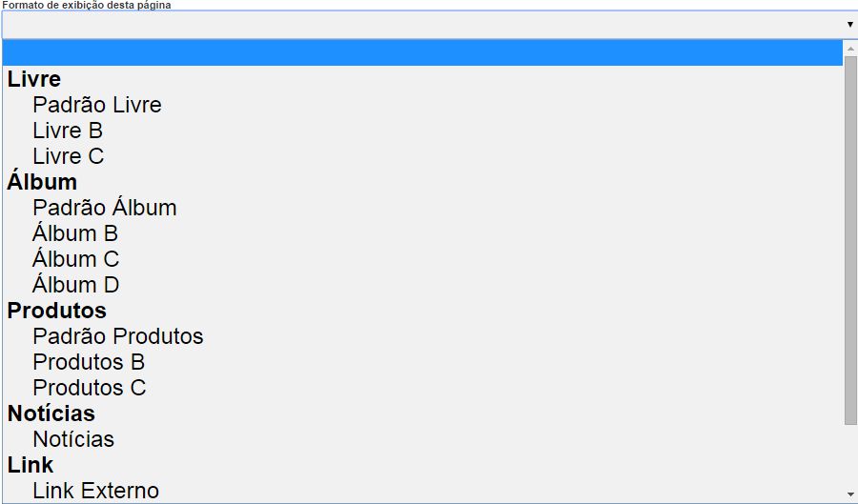
Task: Pick the Livre C format
Action: coord(69,156)
